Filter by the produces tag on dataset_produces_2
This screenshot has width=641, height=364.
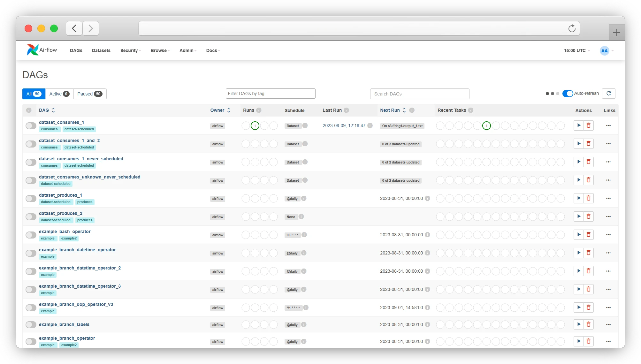85,220
